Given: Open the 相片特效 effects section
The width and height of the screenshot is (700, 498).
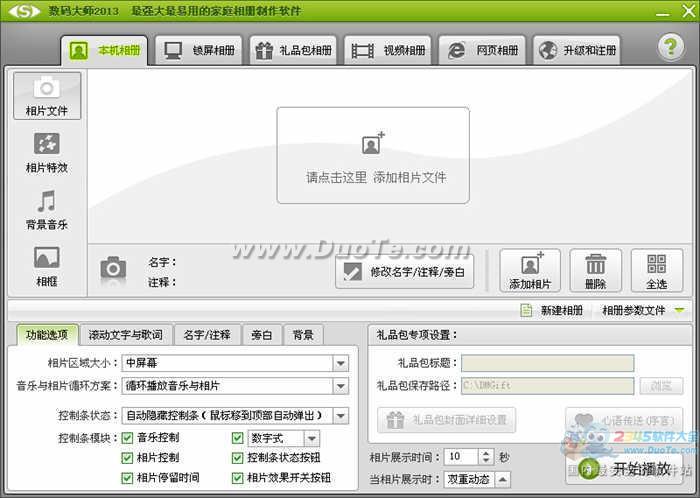Looking at the screenshot, I should point(47,153).
